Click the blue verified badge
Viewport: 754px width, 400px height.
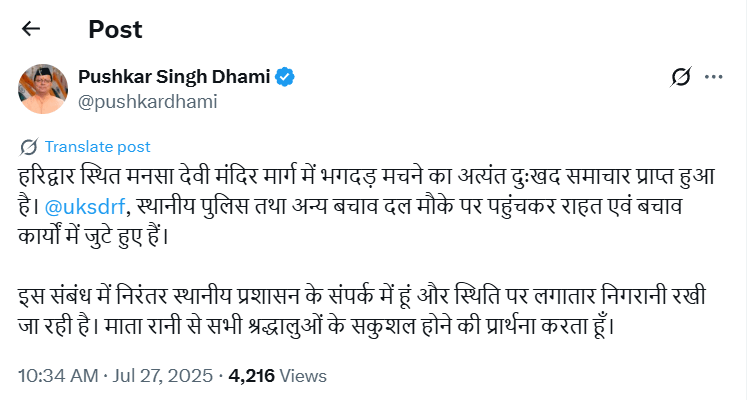coord(285,77)
